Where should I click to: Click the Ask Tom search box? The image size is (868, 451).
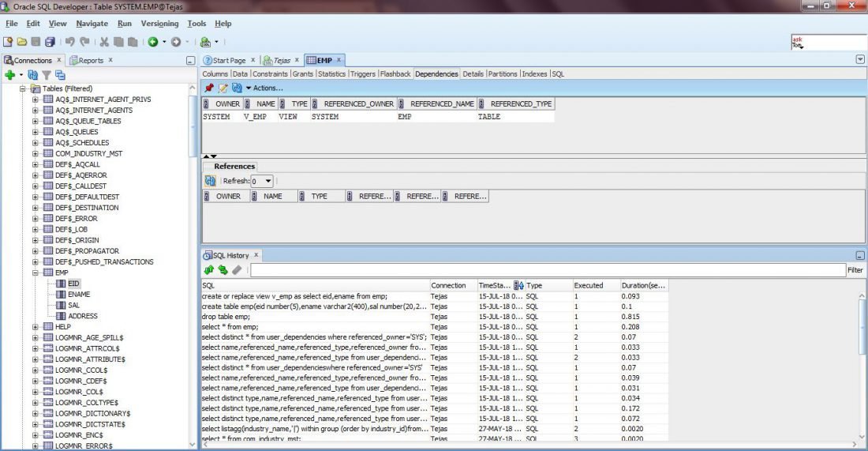click(x=828, y=42)
